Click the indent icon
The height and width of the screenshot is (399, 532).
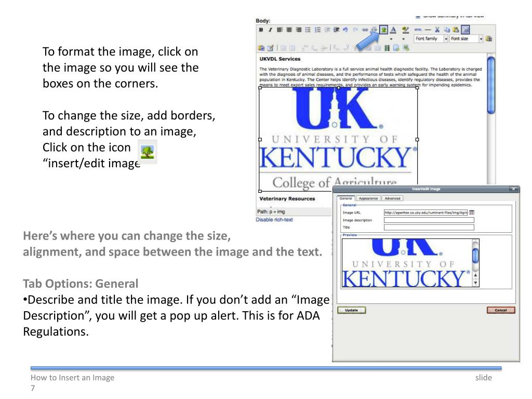point(336,30)
